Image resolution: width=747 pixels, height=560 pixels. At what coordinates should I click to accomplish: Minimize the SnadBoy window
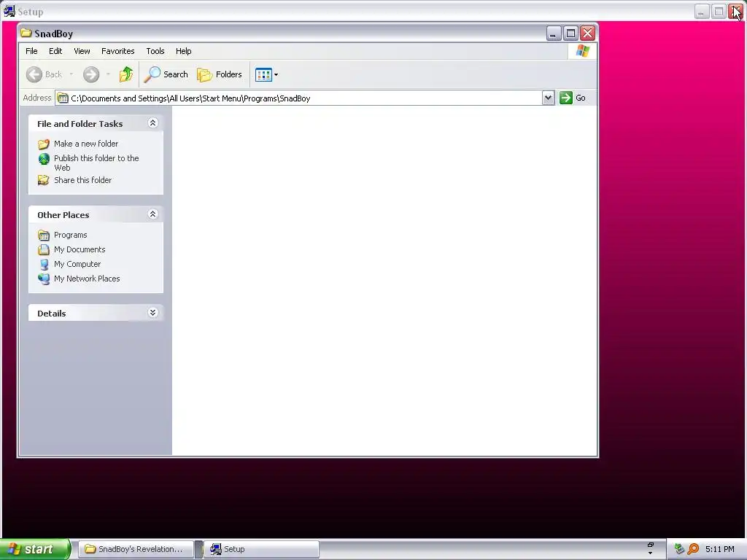click(x=553, y=34)
